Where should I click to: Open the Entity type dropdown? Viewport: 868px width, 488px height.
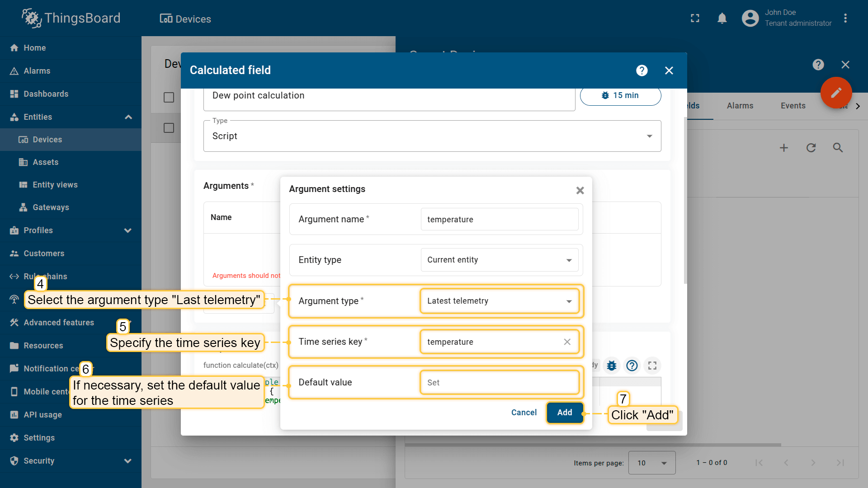[499, 260]
